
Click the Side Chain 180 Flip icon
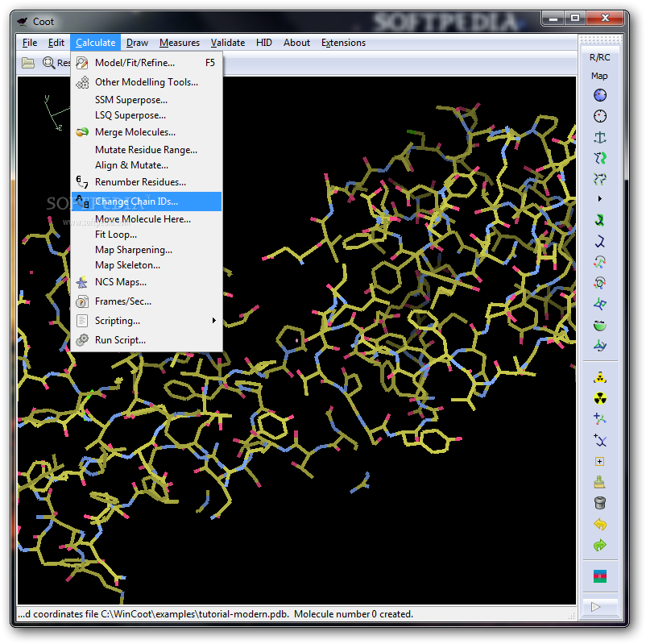pyautogui.click(x=600, y=326)
